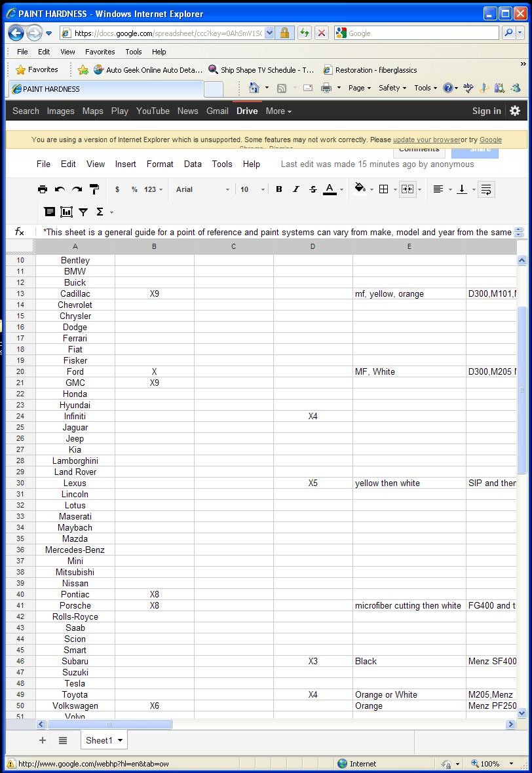532x773 pixels.
Task: Expand the formula bar
Action: (518, 232)
